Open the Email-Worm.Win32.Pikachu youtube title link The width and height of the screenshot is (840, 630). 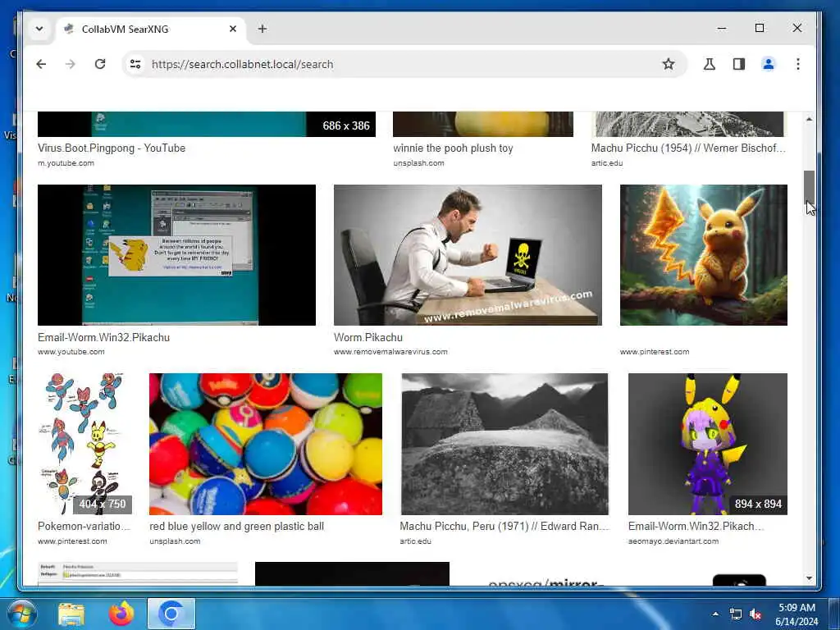click(103, 337)
